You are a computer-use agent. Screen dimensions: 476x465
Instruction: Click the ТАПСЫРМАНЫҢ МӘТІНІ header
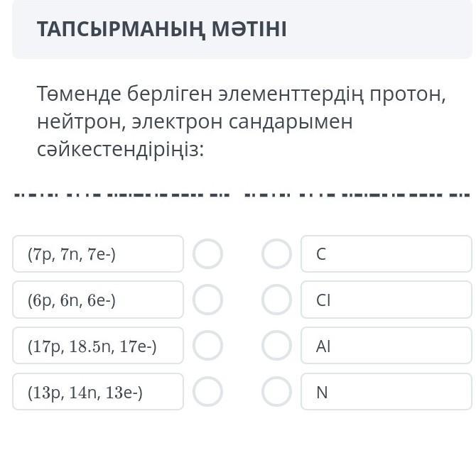(162, 30)
